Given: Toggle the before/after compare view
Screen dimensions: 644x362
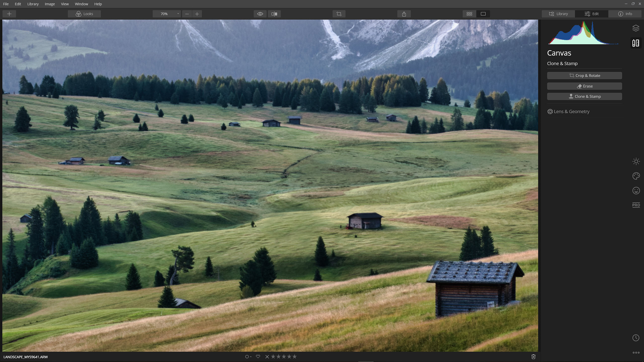Looking at the screenshot, I should (274, 14).
